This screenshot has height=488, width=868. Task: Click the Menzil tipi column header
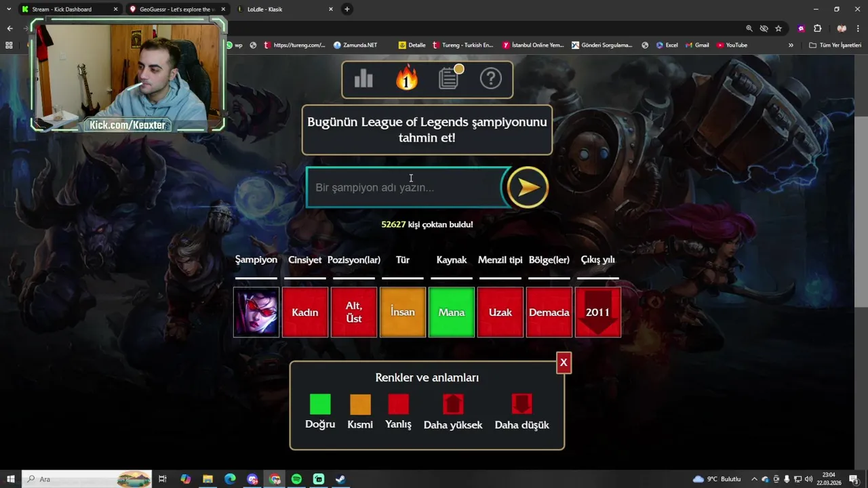pyautogui.click(x=500, y=260)
